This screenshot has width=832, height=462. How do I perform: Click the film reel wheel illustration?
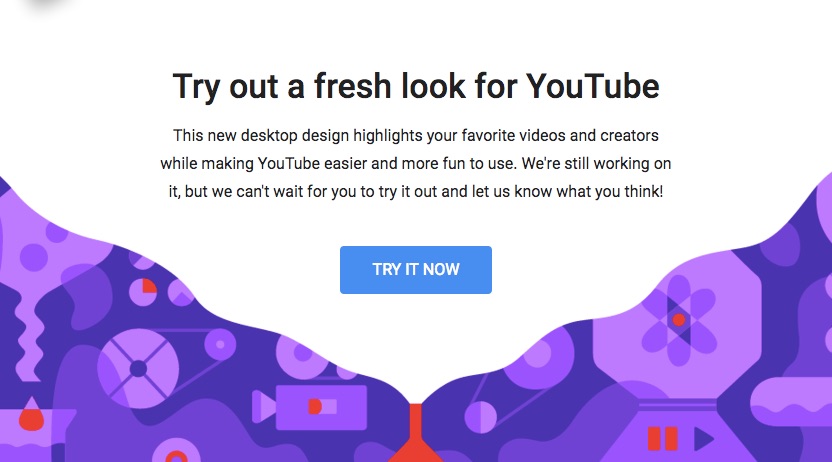pos(138,368)
